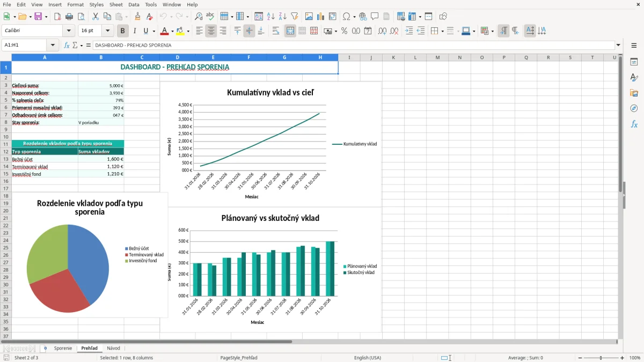Open the Font Name dropdown
644x362 pixels.
[x=70, y=31]
